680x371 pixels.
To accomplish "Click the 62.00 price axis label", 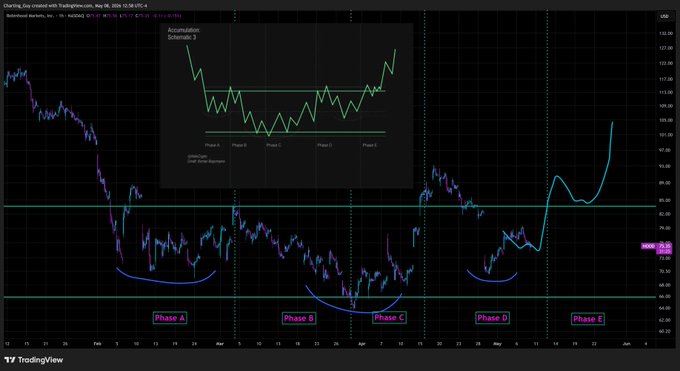I will (666, 320).
